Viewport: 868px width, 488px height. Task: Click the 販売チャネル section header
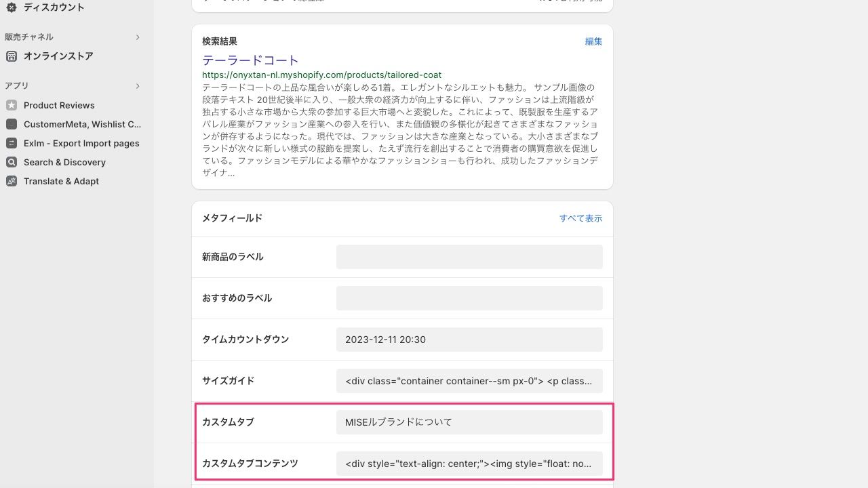coord(29,37)
